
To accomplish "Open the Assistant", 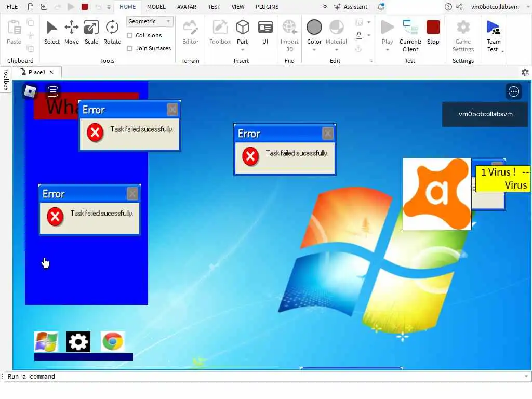I will click(x=351, y=7).
